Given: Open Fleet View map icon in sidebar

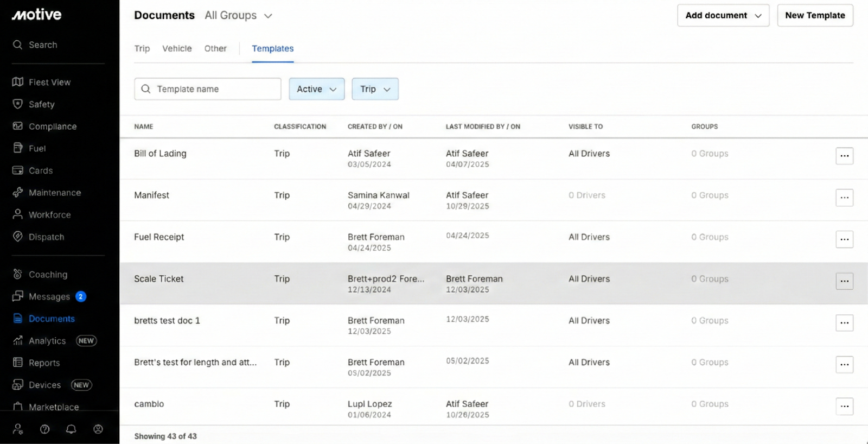Looking at the screenshot, I should point(18,82).
